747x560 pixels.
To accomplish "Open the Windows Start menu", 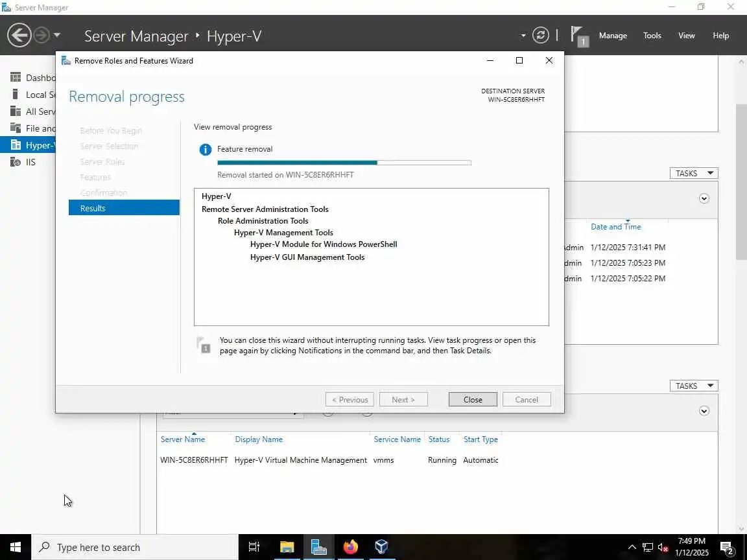I will pyautogui.click(x=16, y=546).
